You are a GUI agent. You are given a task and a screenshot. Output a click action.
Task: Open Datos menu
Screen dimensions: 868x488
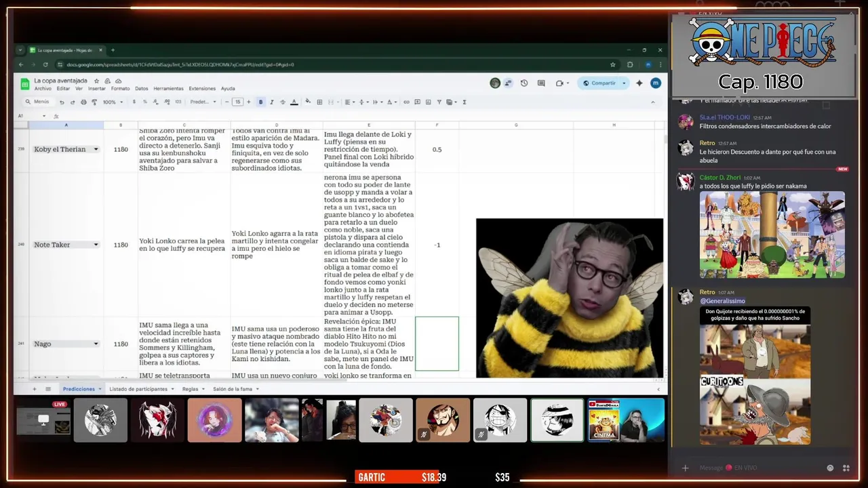[141, 89]
